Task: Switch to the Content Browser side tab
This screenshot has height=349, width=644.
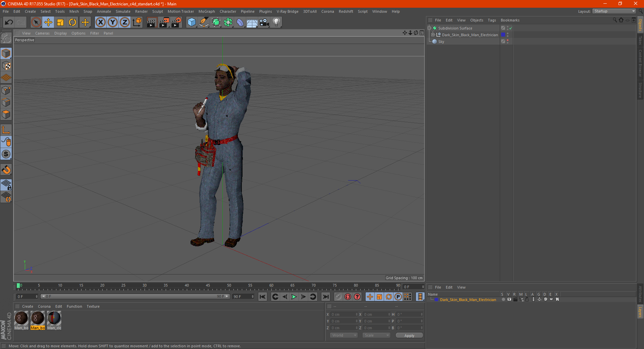Action: (640, 63)
